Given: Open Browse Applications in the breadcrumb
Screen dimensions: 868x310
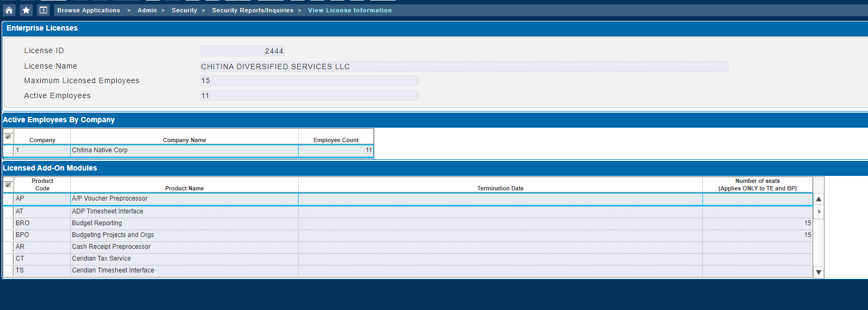Looking at the screenshot, I should (x=88, y=10).
